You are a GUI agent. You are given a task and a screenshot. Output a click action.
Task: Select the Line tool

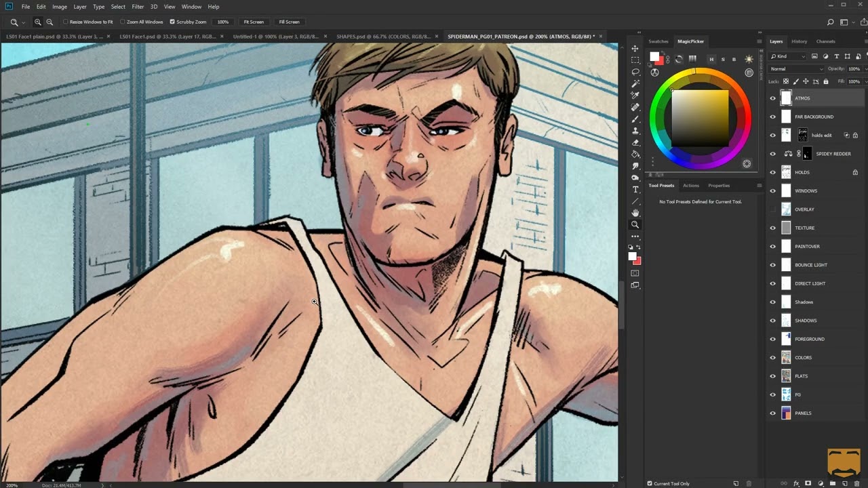[x=635, y=201]
